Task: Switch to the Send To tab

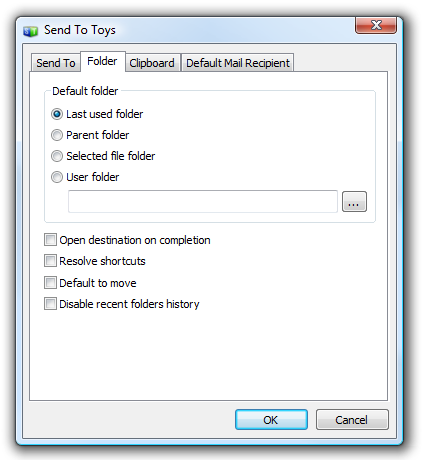Action: pos(56,63)
